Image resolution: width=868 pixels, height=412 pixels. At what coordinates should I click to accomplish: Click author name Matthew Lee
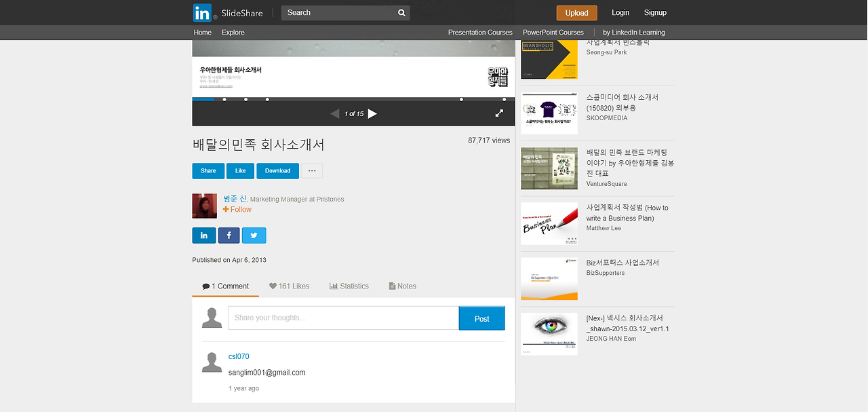coord(604,229)
